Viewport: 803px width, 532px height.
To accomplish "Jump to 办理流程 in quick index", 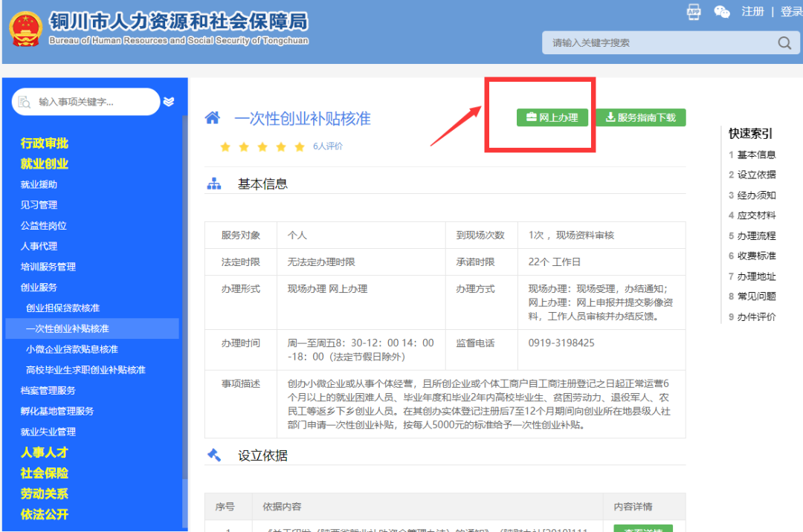I will [x=756, y=236].
